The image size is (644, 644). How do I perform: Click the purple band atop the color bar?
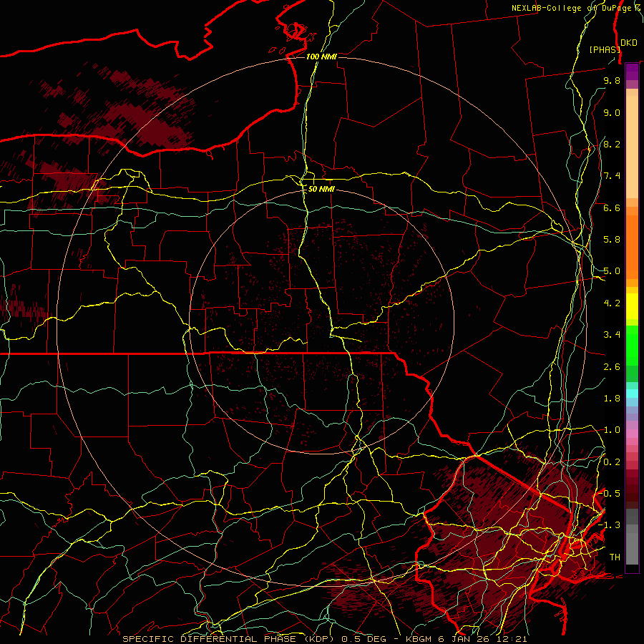[x=632, y=72]
